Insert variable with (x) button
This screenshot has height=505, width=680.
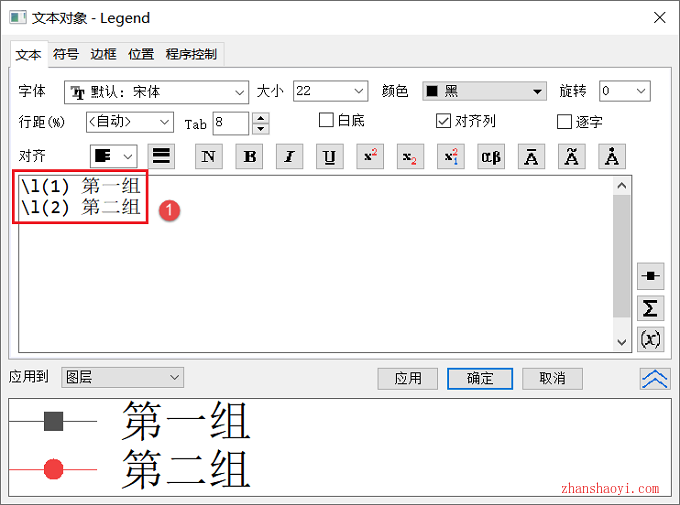651,339
